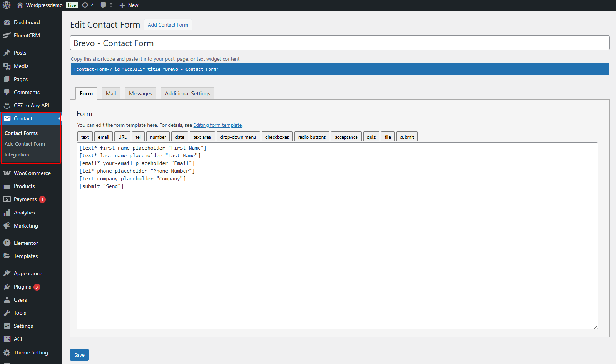This screenshot has height=364, width=616.
Task: Open the New content menu in admin bar
Action: click(x=129, y=5)
